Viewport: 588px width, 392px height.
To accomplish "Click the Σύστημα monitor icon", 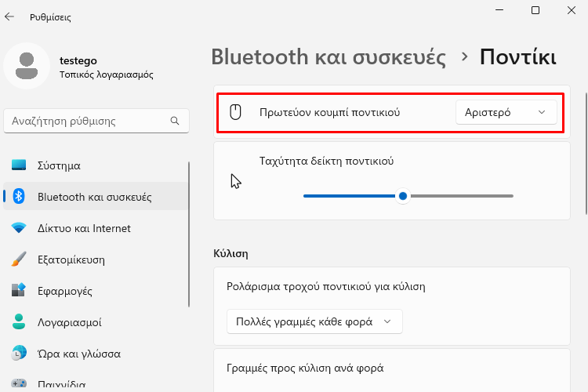I will click(x=19, y=165).
